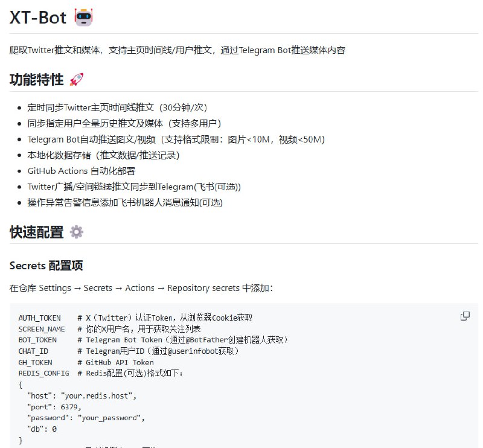This screenshot has width=483, height=448.
Task: Click the page scrollbar on the right edge
Action: coord(480,223)
